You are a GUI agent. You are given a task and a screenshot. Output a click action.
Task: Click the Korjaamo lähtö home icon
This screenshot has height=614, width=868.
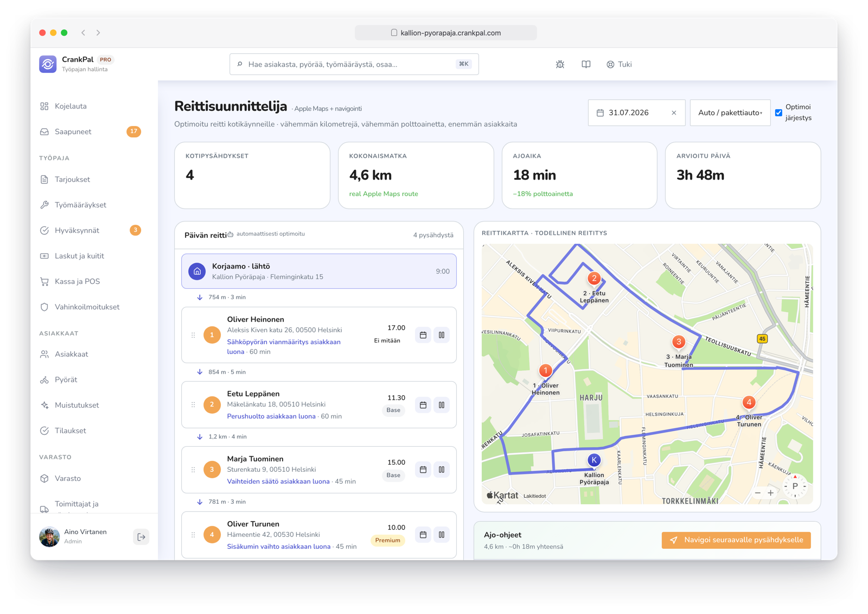[x=197, y=271]
